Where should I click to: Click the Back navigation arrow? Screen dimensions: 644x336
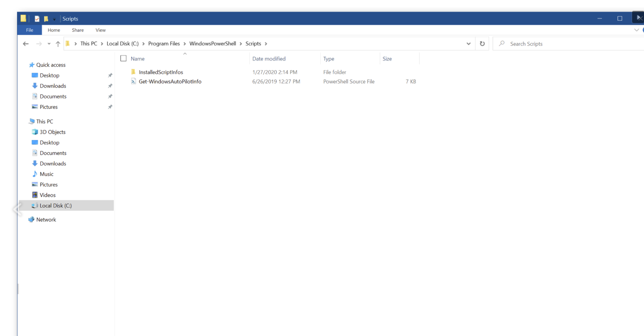(26, 44)
